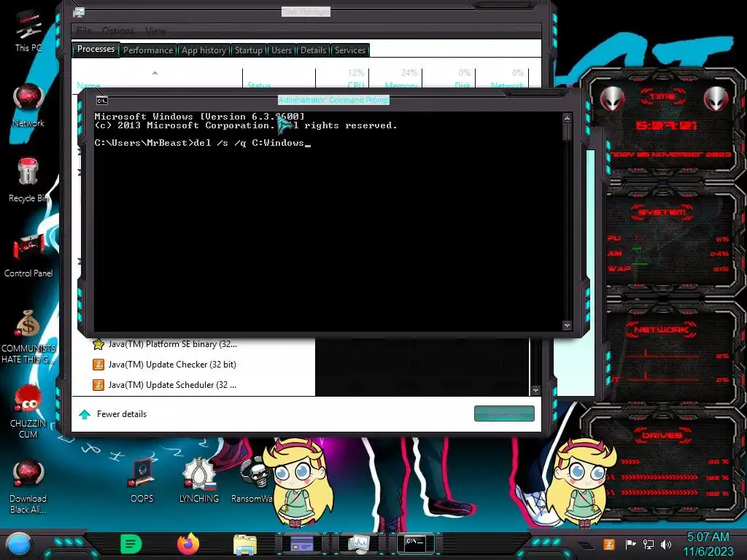747x560 pixels.
Task: Click the Command Prompt scrollbar up arrow
Action: (x=567, y=118)
